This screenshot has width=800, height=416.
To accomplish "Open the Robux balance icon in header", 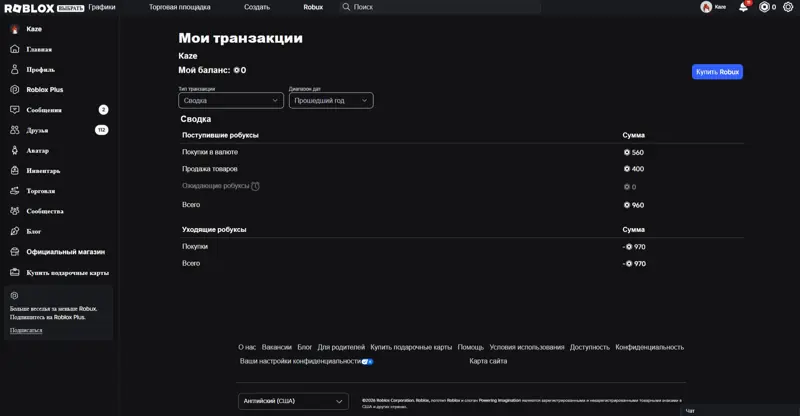I will [764, 7].
